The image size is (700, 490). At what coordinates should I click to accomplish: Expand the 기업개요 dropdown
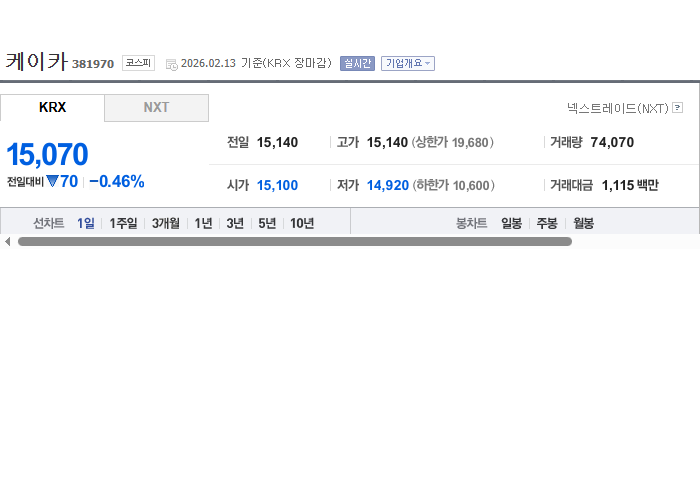(x=408, y=63)
